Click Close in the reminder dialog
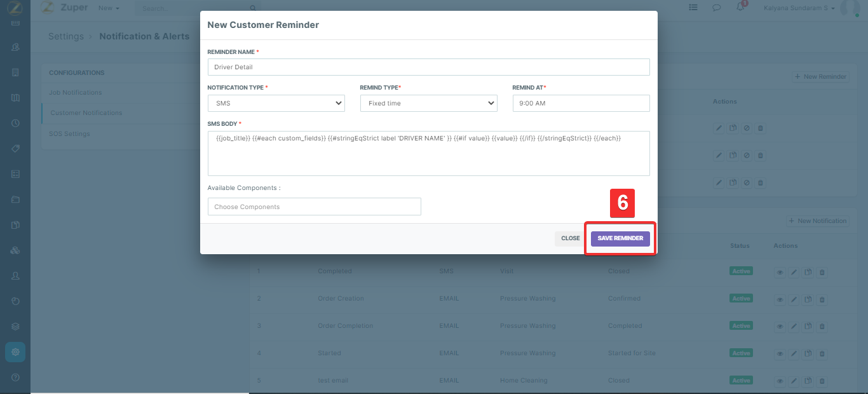 [x=570, y=238]
